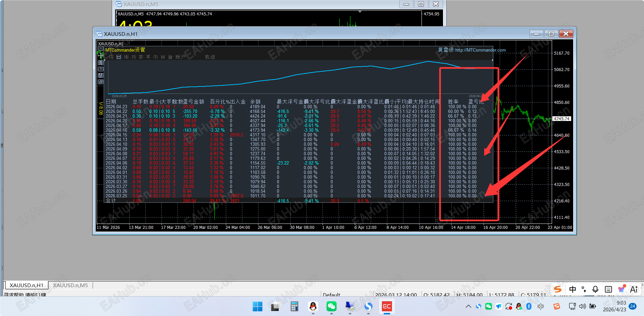Screen dimensions: 644x316
Task: Click the Bluetooth tray icon
Action: tap(529, 306)
